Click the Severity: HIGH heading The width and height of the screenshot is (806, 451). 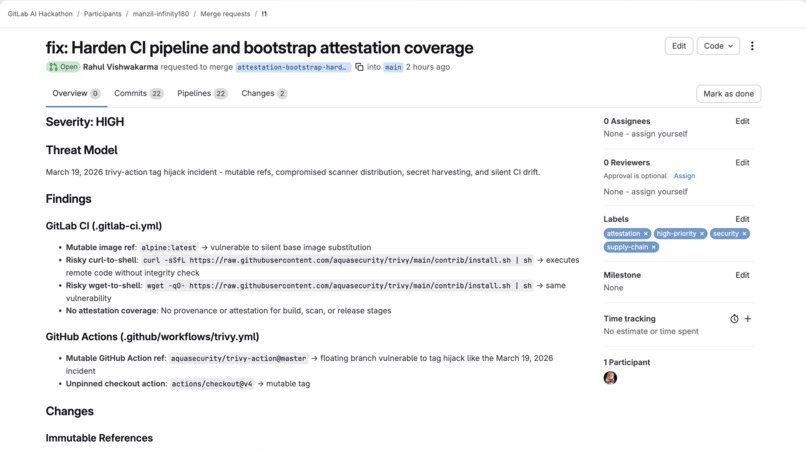(x=85, y=122)
